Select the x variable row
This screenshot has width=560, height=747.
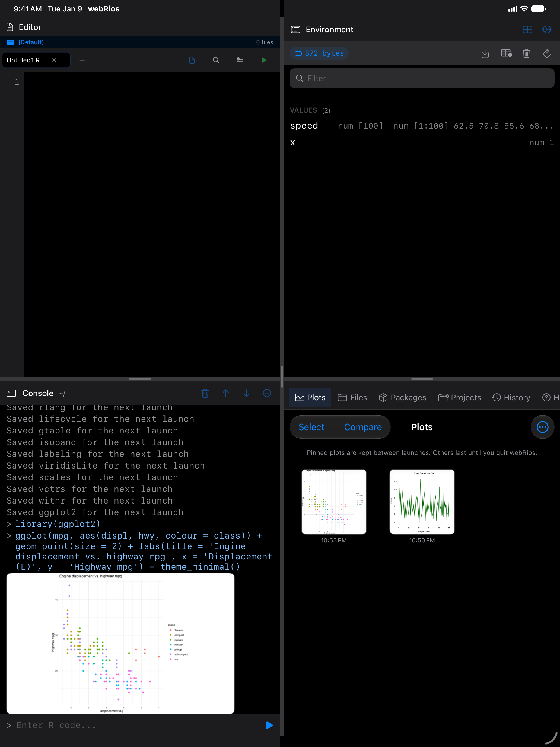click(x=422, y=143)
